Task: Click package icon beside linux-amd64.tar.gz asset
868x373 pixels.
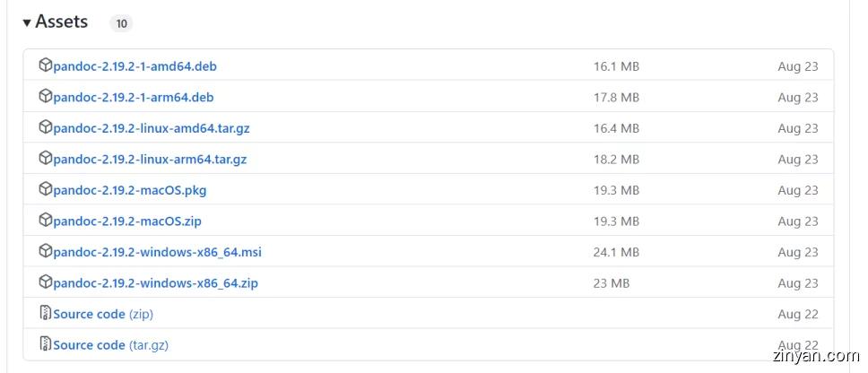Action: tap(46, 127)
